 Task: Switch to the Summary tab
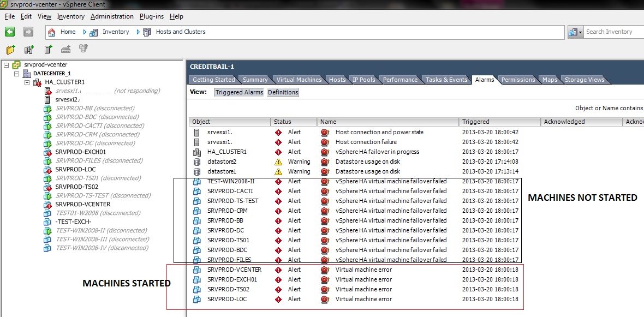pyautogui.click(x=255, y=80)
